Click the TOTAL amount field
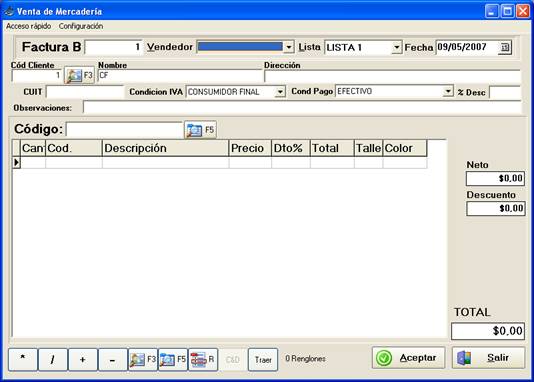 tap(488, 331)
